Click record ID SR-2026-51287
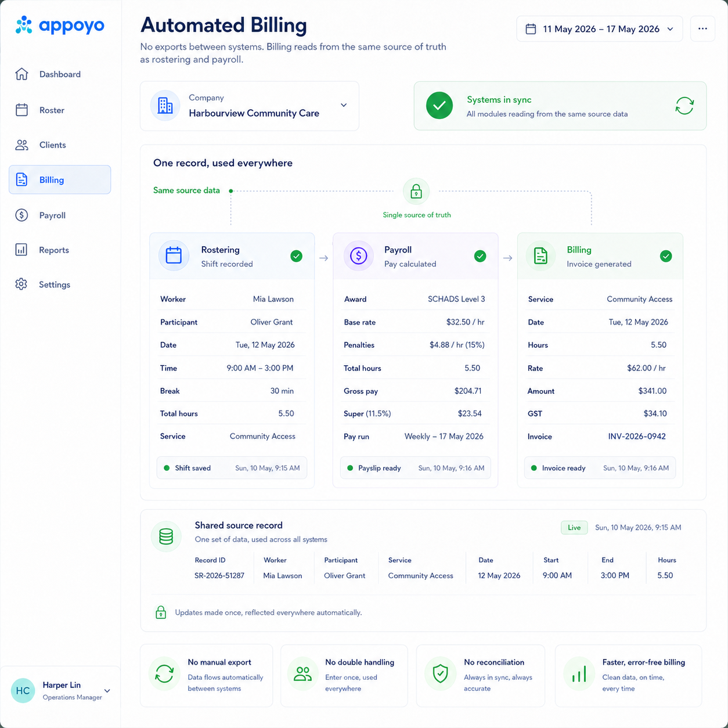This screenshot has height=728, width=728. pos(219,576)
